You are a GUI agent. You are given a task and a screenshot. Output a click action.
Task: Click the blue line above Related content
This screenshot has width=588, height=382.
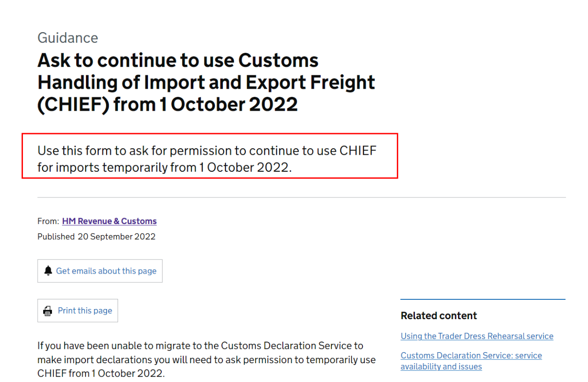483,299
